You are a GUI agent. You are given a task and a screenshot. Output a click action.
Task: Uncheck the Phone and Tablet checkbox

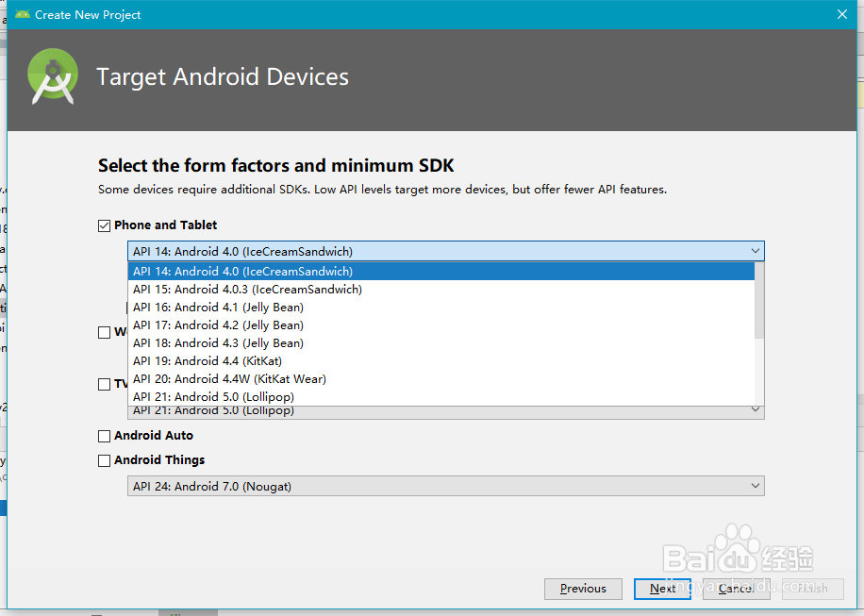[x=105, y=225]
